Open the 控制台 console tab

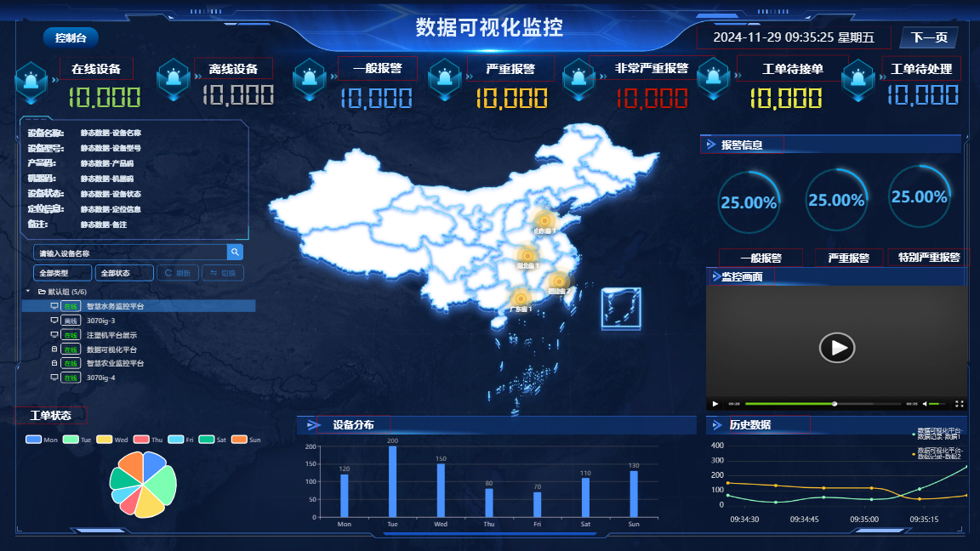[x=71, y=37]
